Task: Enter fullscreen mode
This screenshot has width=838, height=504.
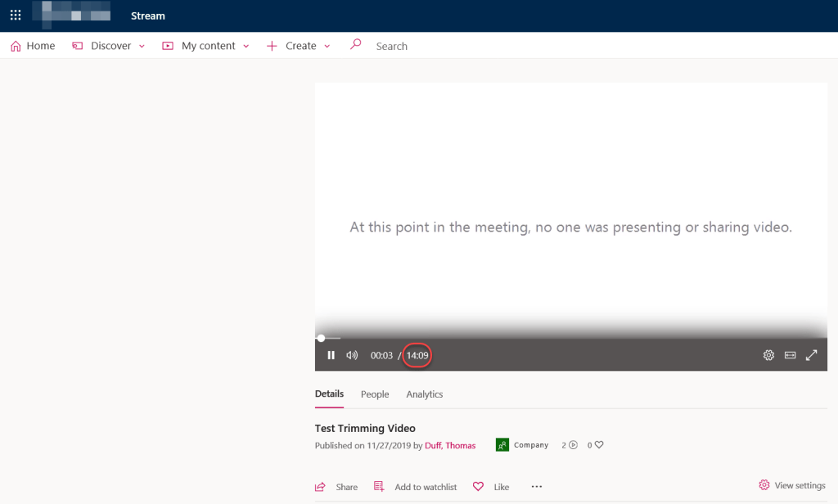Action: click(811, 355)
